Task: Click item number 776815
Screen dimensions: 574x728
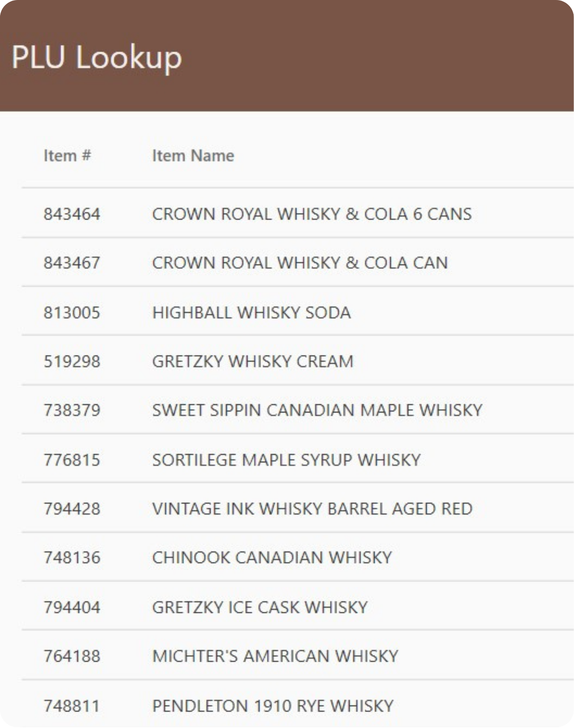Action: (72, 460)
